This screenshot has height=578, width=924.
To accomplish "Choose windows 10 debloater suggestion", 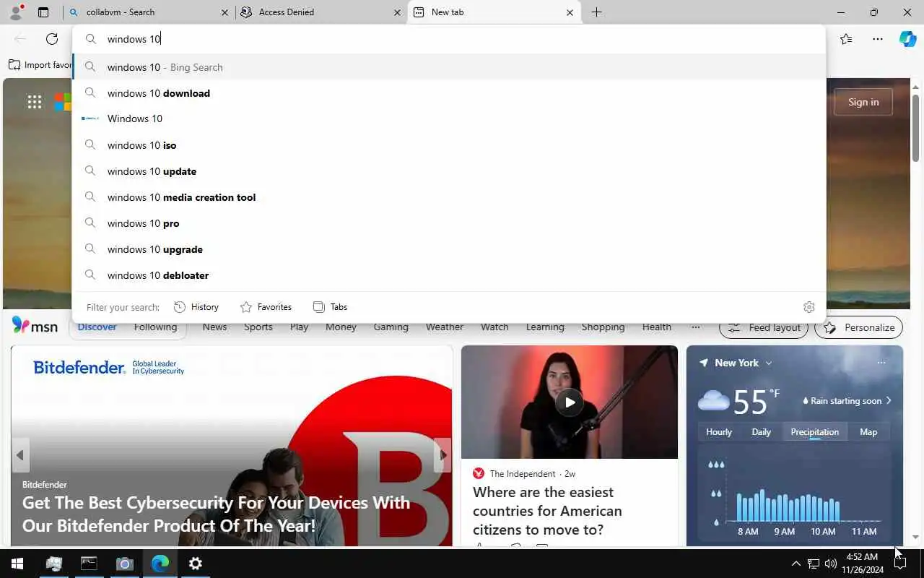I will pos(449,275).
